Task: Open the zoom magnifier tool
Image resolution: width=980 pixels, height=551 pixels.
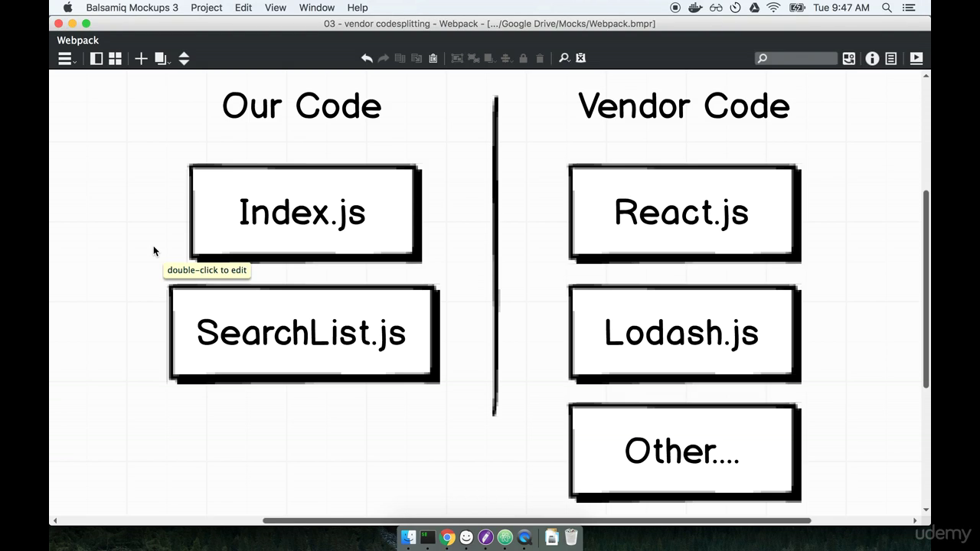Action: tap(563, 58)
